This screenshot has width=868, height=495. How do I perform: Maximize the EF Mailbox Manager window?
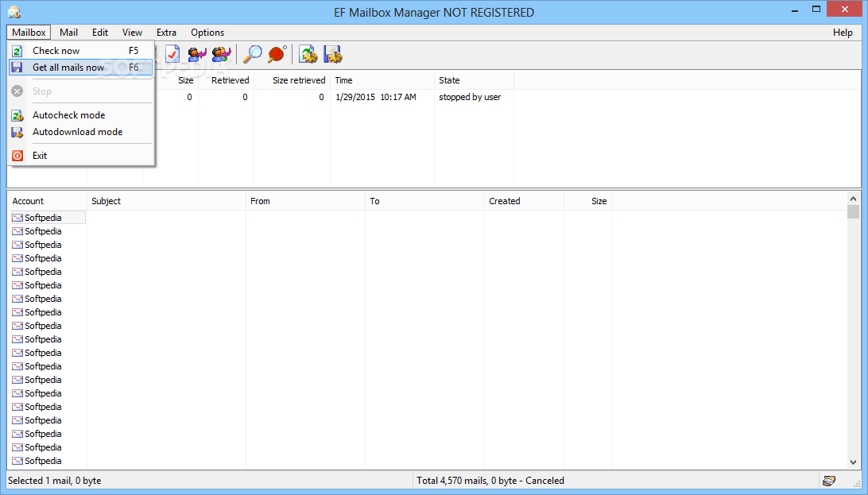point(816,9)
